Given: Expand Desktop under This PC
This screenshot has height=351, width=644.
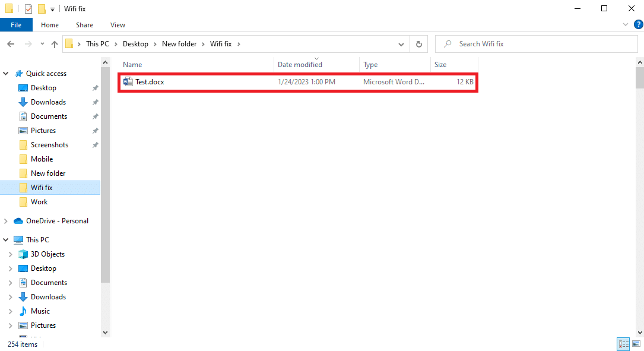Looking at the screenshot, I should click(11, 268).
